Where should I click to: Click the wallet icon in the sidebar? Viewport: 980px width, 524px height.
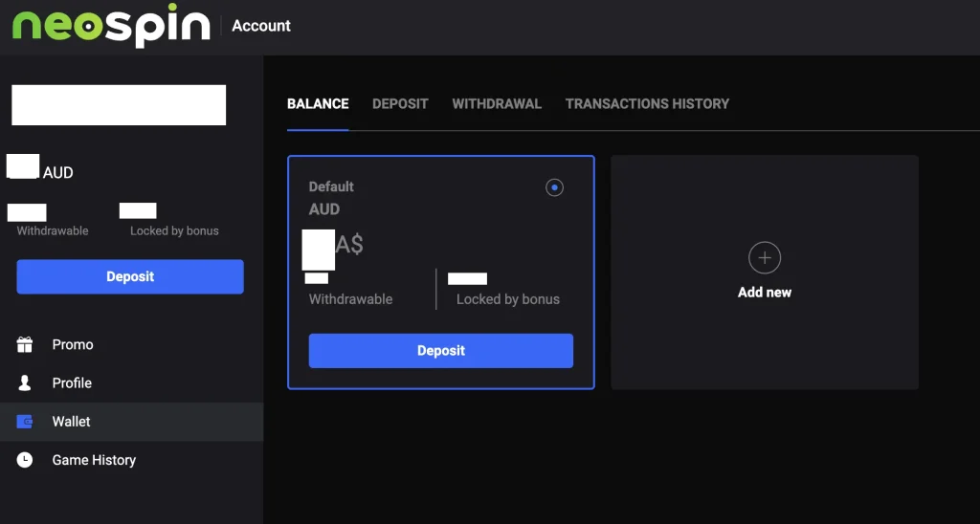[x=24, y=422]
